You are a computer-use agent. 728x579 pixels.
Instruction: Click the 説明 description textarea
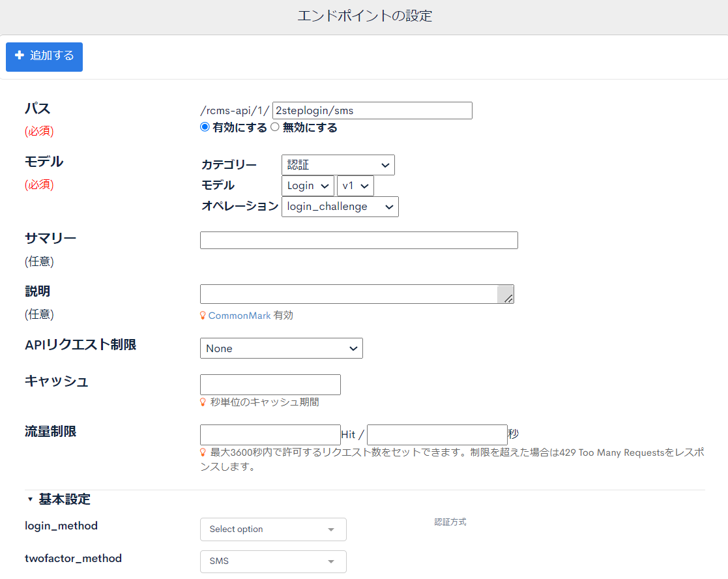click(x=357, y=294)
